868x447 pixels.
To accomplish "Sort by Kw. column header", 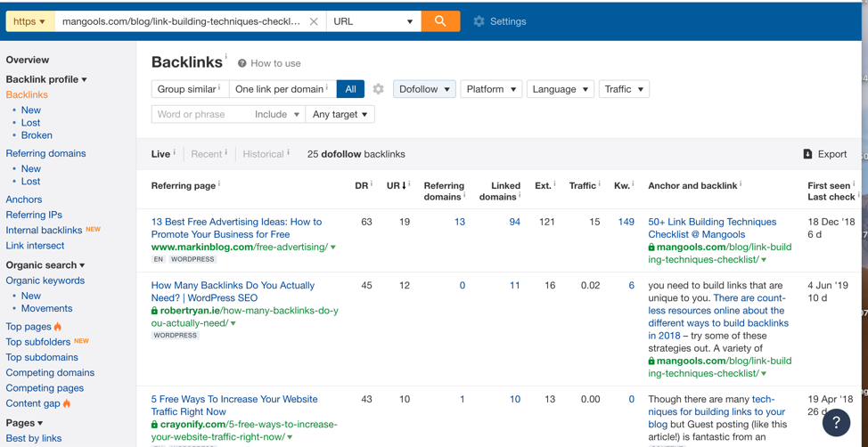I will click(x=622, y=186).
